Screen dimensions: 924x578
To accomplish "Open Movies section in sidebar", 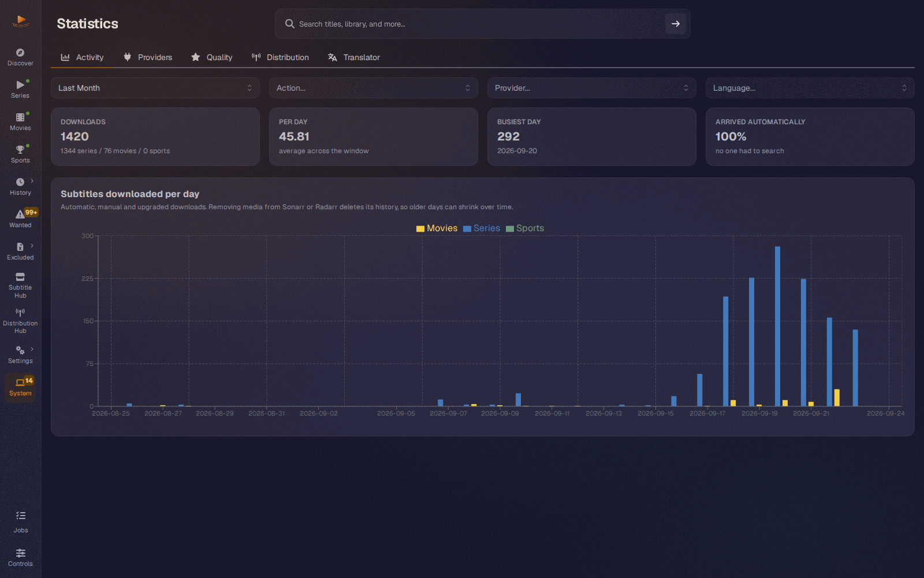I will [x=20, y=122].
